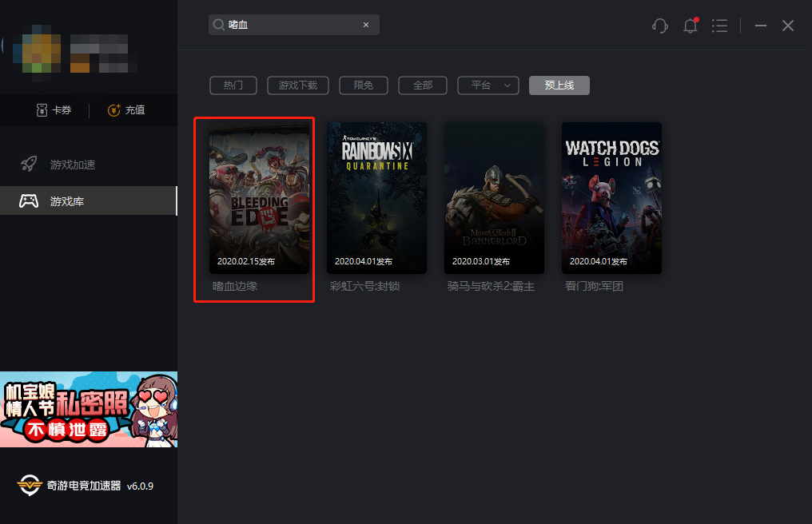This screenshot has height=524, width=812.
Task: Open Mount & Blade Bannerlord cover
Action: pyautogui.click(x=494, y=198)
